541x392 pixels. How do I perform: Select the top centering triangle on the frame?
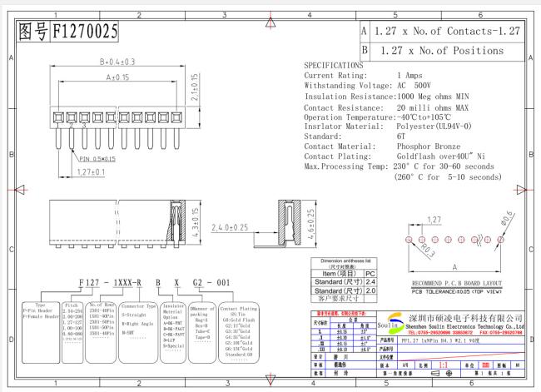270,22
